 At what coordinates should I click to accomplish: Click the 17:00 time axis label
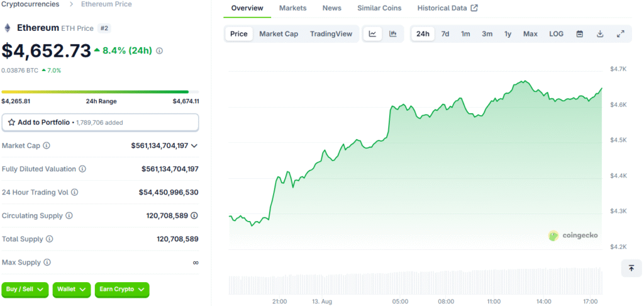tap(590, 302)
